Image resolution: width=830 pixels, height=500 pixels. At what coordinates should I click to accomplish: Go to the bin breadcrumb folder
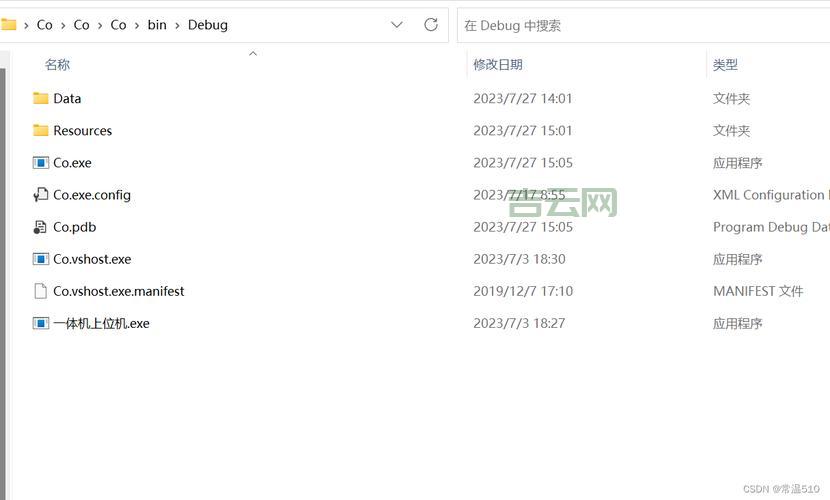pyautogui.click(x=157, y=25)
